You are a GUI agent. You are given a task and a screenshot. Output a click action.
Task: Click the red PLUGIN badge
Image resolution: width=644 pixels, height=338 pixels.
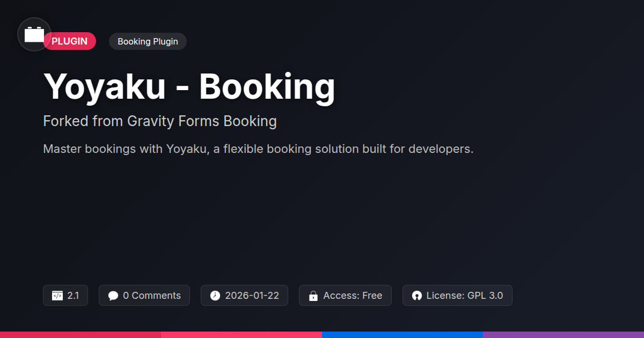(x=70, y=41)
